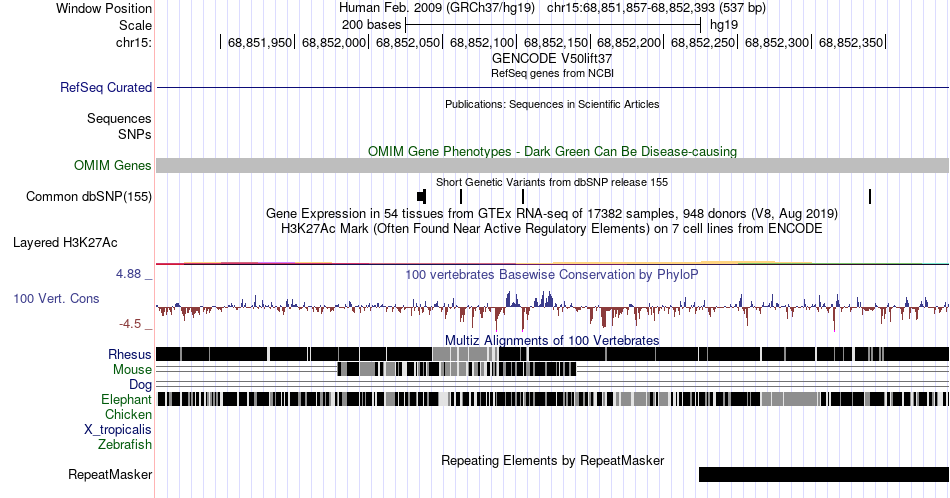Click the RefSeq genes from NCBI title
The width and height of the screenshot is (950, 498).
(552, 73)
